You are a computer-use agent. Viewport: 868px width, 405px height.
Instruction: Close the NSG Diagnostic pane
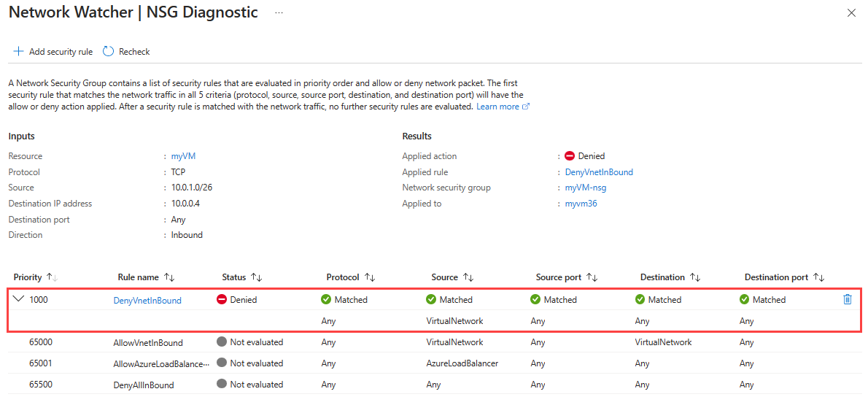851,13
